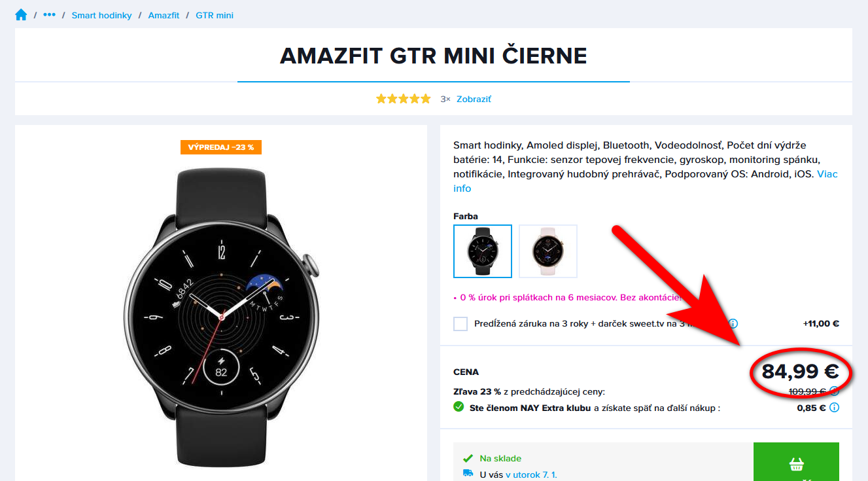
Task: Select the black colour variant swatch
Action: pos(483,251)
